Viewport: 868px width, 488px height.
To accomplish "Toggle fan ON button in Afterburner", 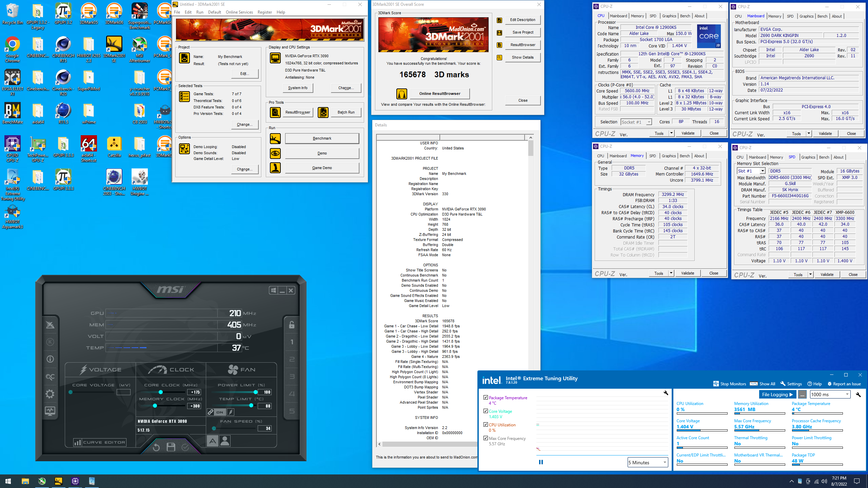I will (x=220, y=412).
